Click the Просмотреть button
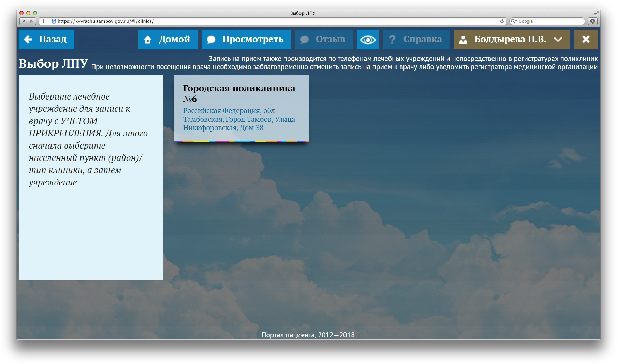The height and width of the screenshot is (364, 617). (x=246, y=40)
